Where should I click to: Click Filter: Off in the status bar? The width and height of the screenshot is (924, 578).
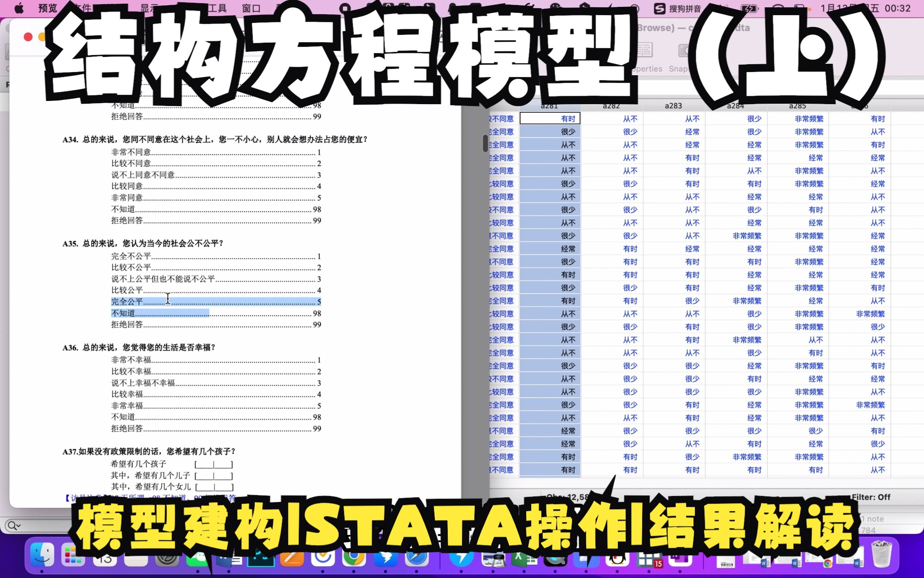[871, 497]
